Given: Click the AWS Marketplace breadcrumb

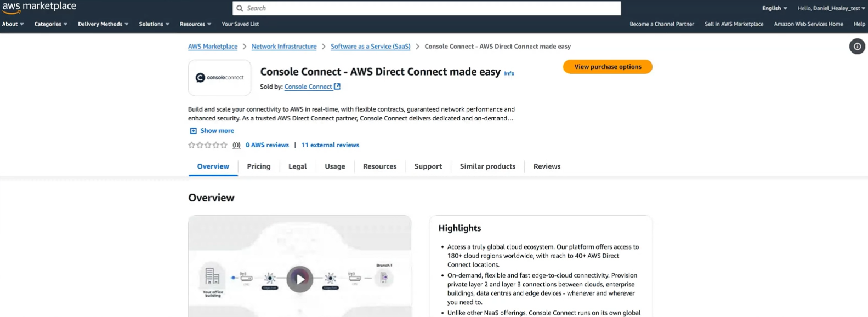Looking at the screenshot, I should (x=213, y=47).
